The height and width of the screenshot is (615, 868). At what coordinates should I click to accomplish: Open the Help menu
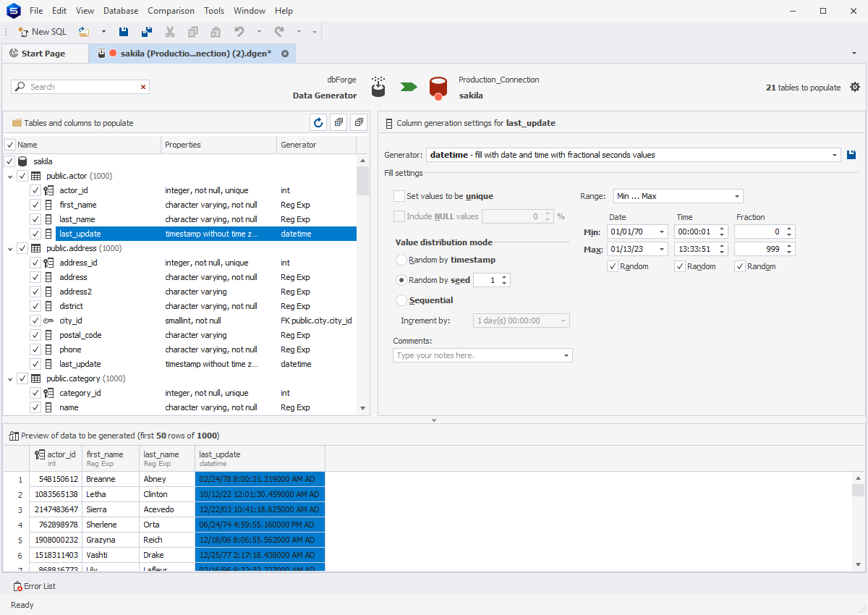tap(284, 11)
